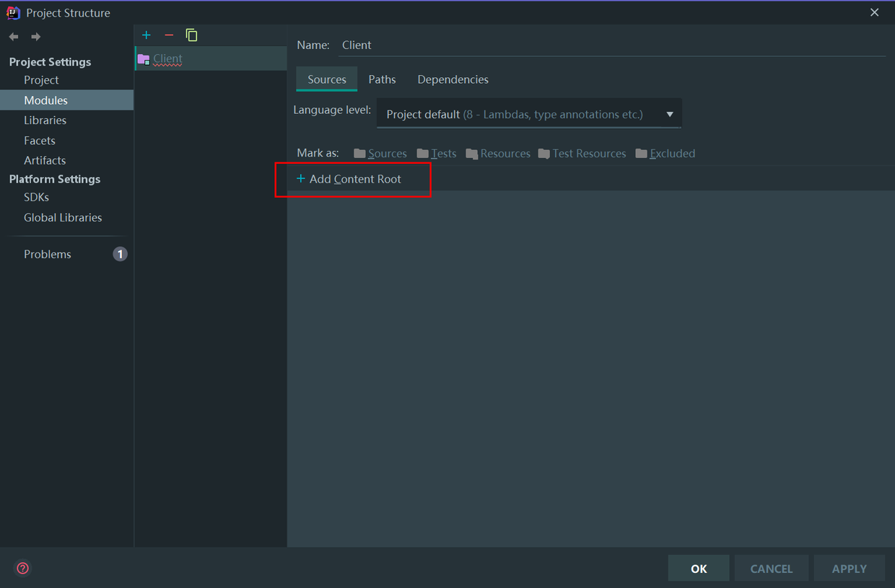Screen dimensions: 895x588
Task: Mark as Tests folder
Action: [x=437, y=153]
